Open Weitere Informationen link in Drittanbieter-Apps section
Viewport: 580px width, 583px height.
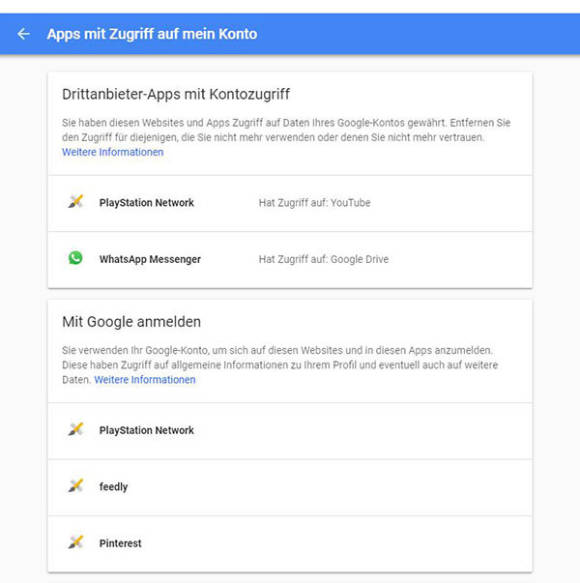tap(113, 152)
